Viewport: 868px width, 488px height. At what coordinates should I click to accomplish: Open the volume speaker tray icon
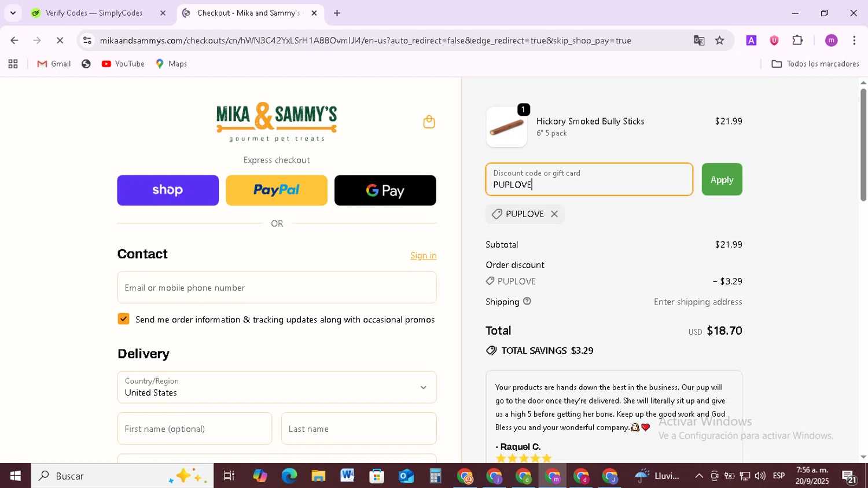click(760, 476)
